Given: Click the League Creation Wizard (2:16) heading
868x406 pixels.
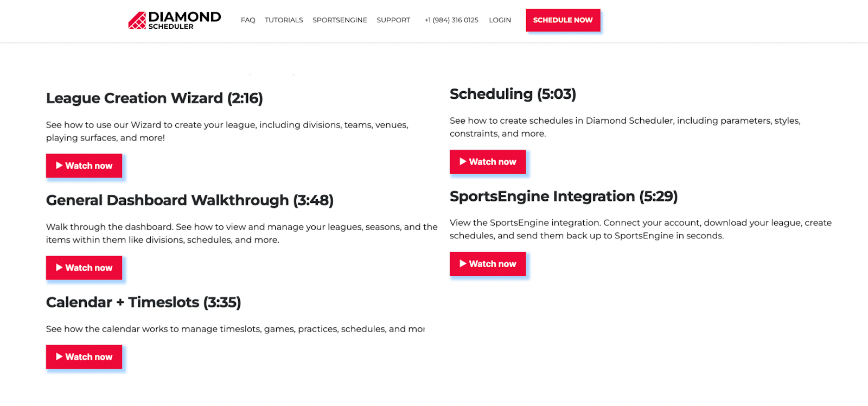Looking at the screenshot, I should [x=155, y=98].
